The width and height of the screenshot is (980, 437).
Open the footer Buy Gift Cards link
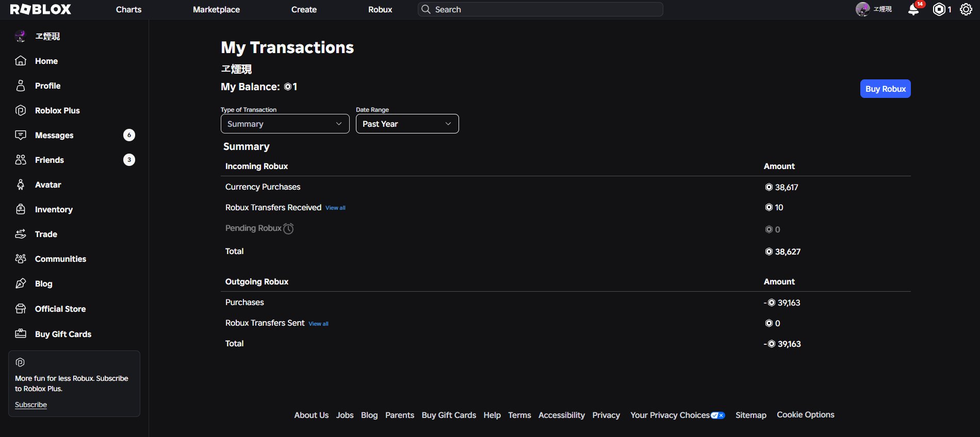pos(449,415)
